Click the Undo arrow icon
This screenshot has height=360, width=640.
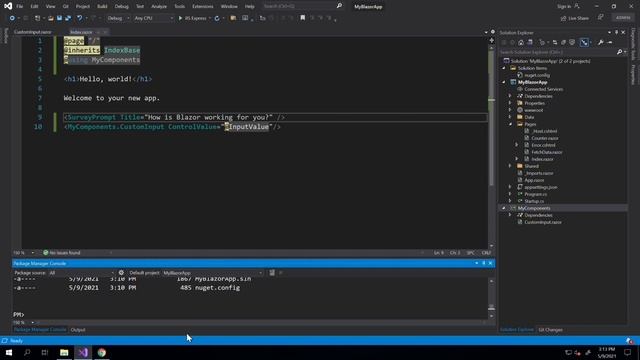pos(80,18)
